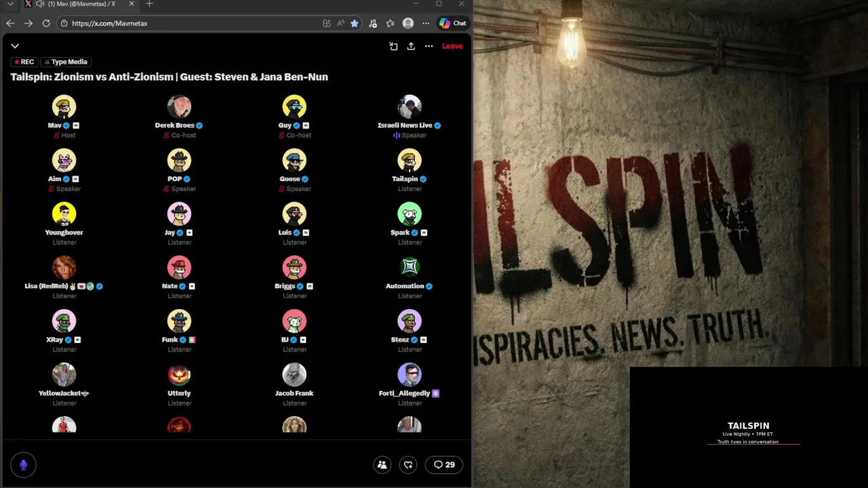Select Aim speaker avatar
This screenshot has width=868, height=488.
pyautogui.click(x=64, y=161)
